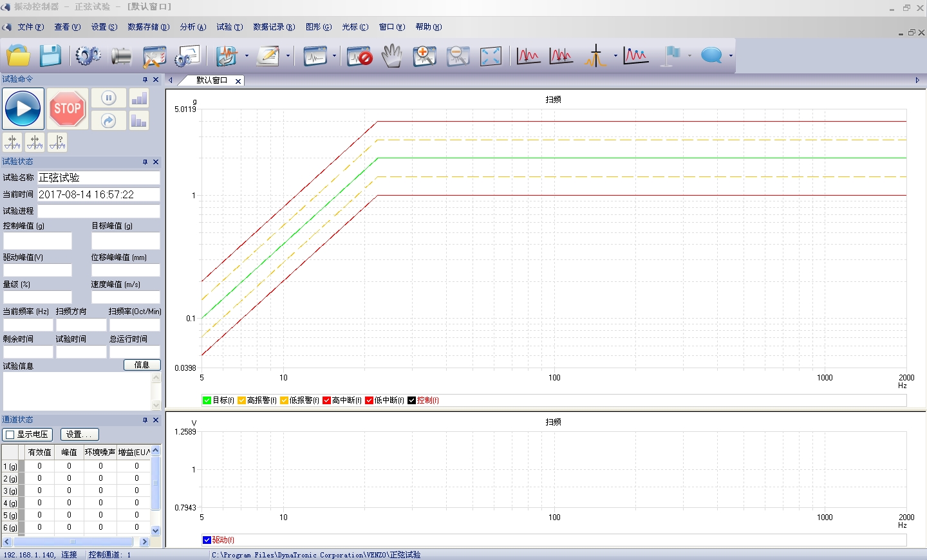Toggle the 控制(f) legend checkbox

click(x=411, y=400)
